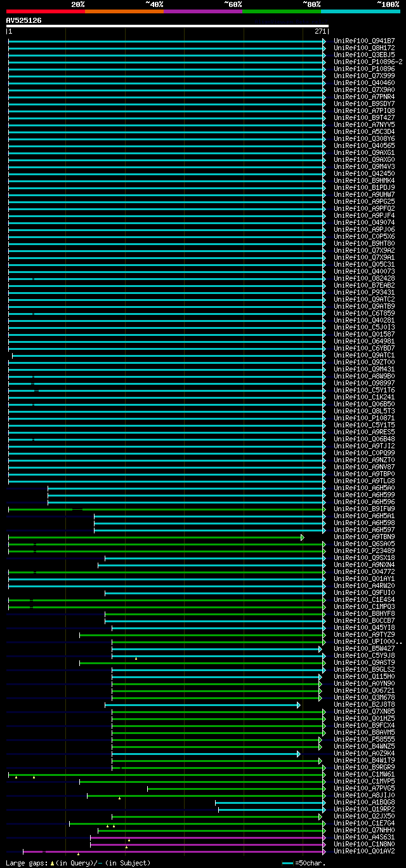Click the green ~80% legend segment
This screenshot has width=406, height=868.
point(282,11)
